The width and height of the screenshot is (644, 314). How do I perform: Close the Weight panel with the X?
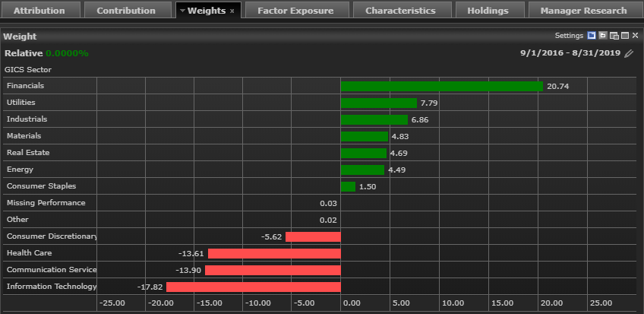click(x=635, y=36)
